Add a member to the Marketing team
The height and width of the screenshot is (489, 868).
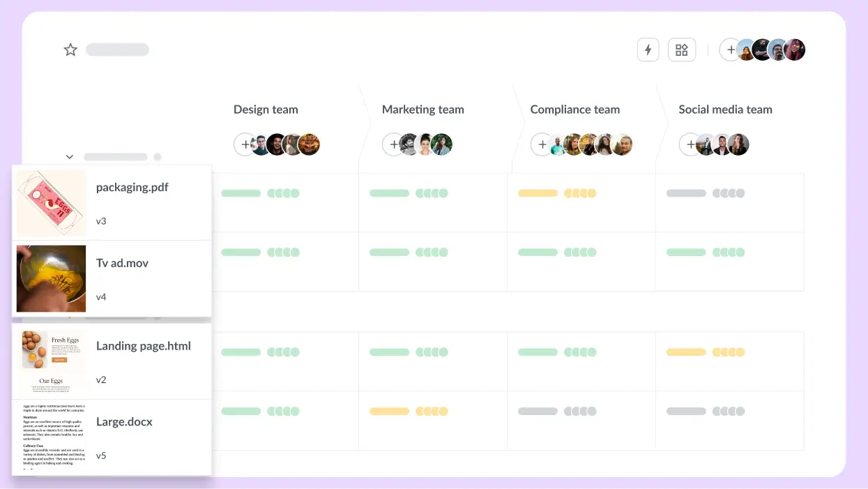395,144
